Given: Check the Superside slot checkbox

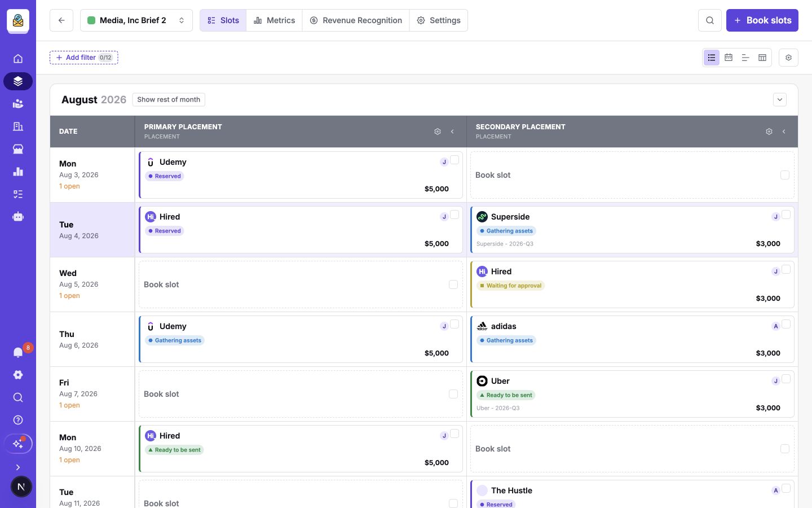Looking at the screenshot, I should click(x=786, y=215).
